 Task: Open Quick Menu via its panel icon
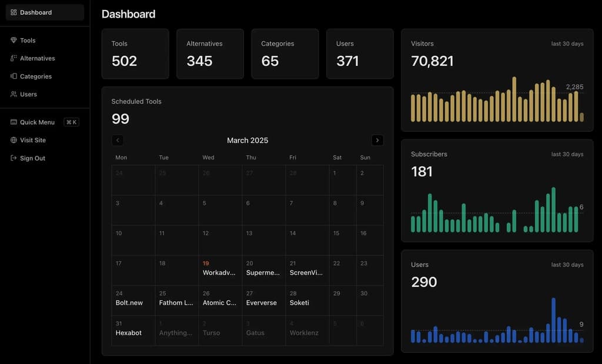[13, 122]
